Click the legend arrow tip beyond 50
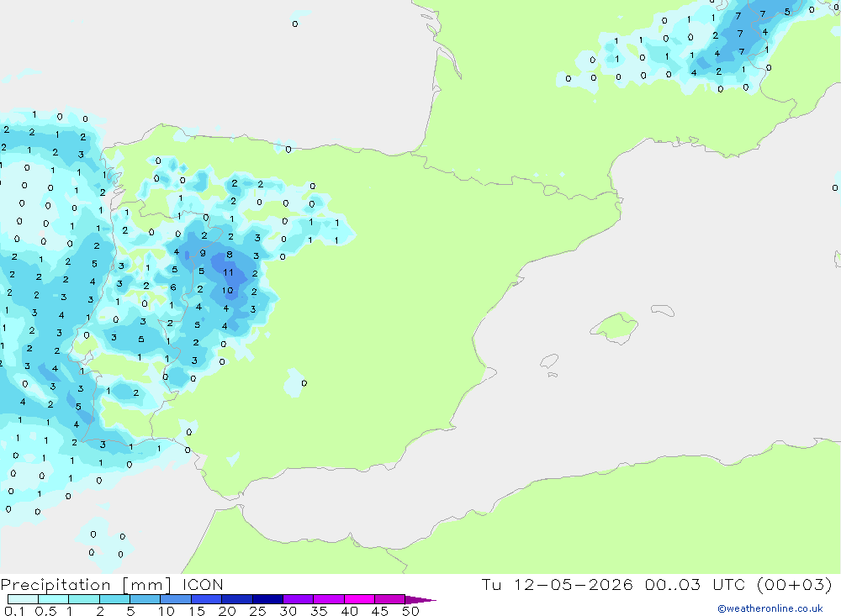The height and width of the screenshot is (616, 841). pos(420,600)
